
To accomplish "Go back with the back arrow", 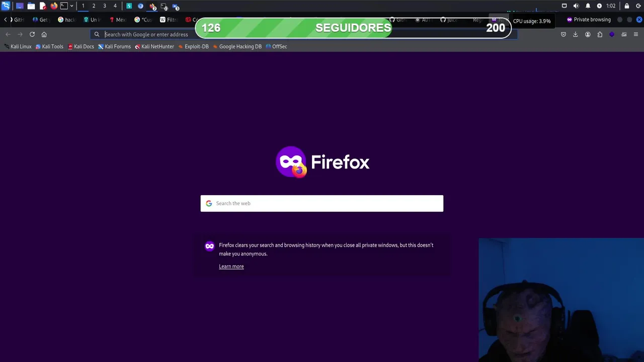I will point(8,34).
